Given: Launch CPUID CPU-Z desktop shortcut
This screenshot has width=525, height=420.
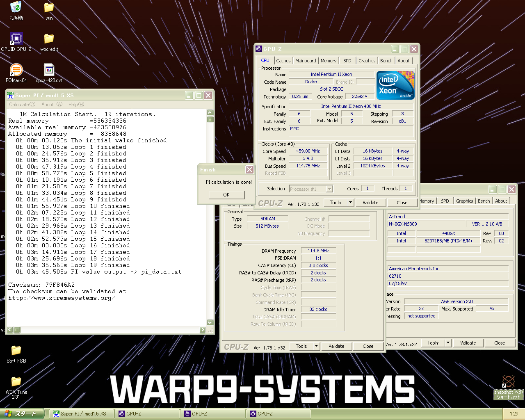Looking at the screenshot, I should click(16, 39).
